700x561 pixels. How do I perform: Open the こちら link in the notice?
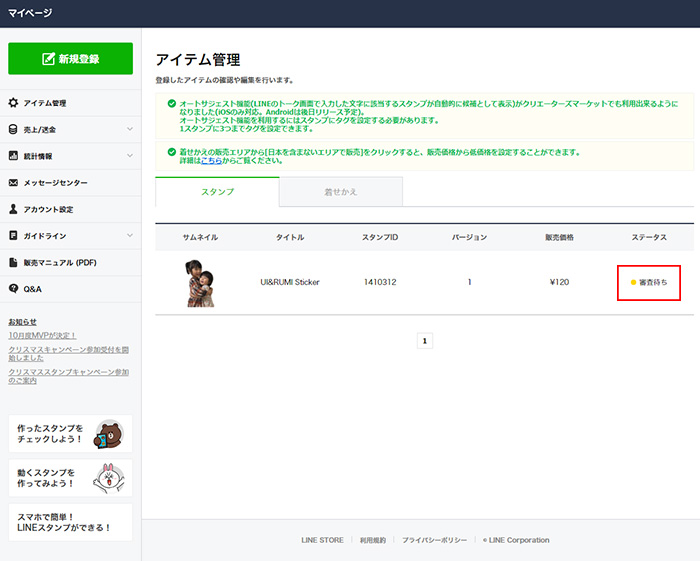[x=210, y=160]
